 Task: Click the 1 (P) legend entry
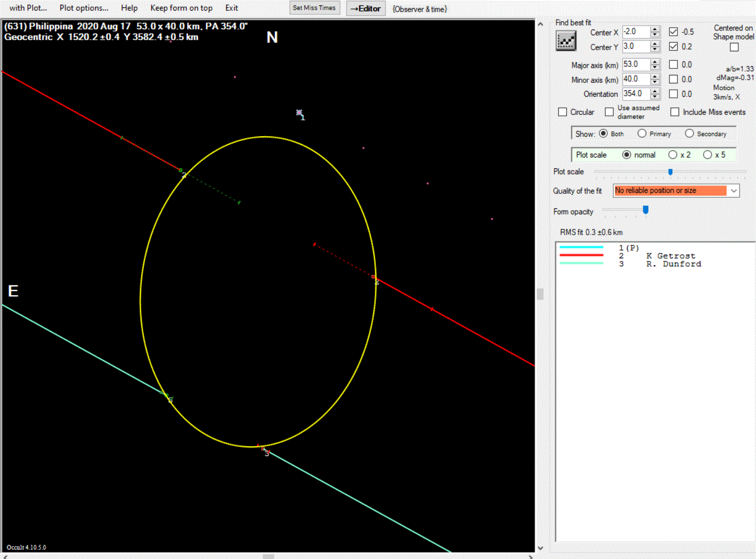pos(629,248)
